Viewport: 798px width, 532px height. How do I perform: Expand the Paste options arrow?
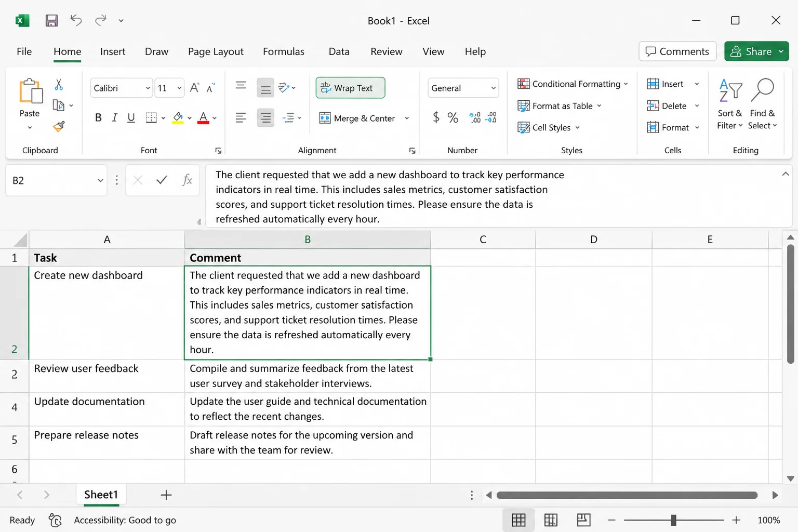[x=30, y=127]
